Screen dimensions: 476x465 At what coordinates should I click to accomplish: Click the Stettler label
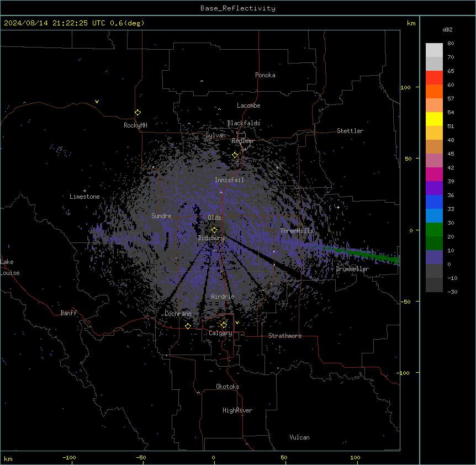[350, 131]
